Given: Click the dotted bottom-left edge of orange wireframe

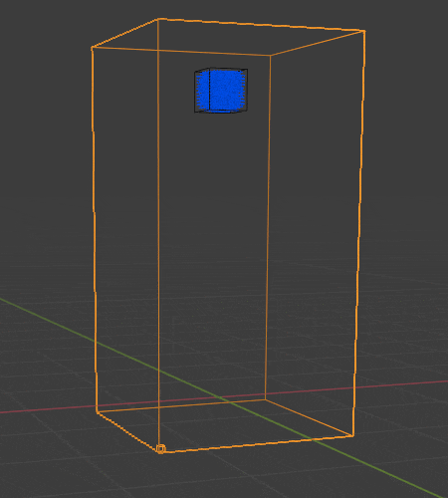Looking at the screenshot, I should pyautogui.click(x=127, y=431).
